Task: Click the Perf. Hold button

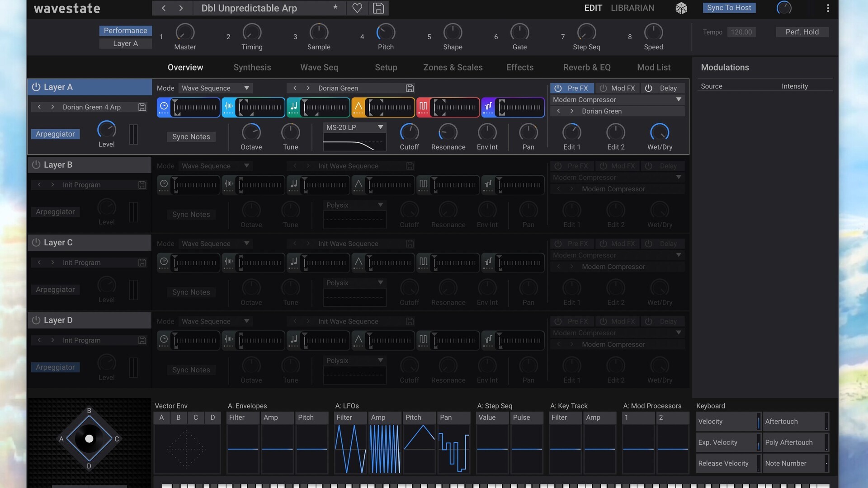Action: coord(802,32)
